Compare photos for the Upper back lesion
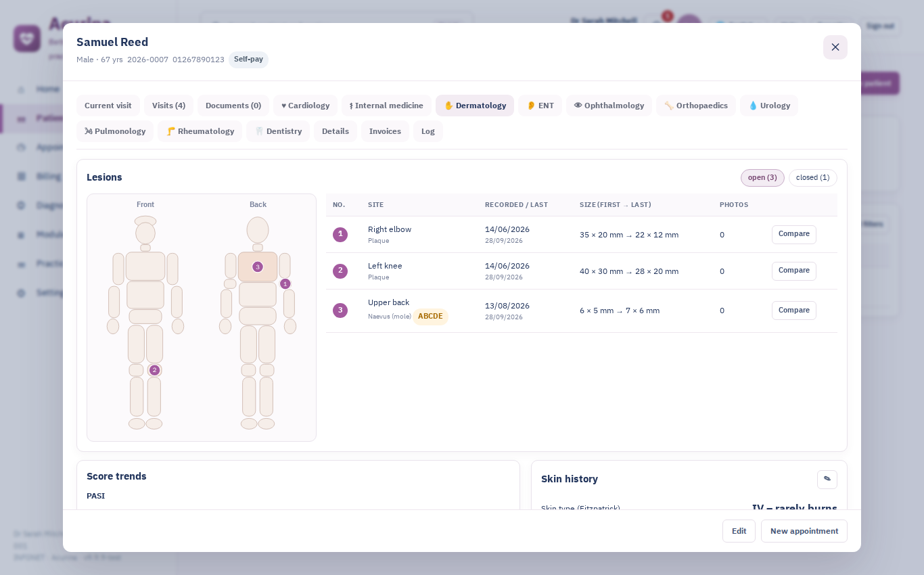 click(x=794, y=310)
